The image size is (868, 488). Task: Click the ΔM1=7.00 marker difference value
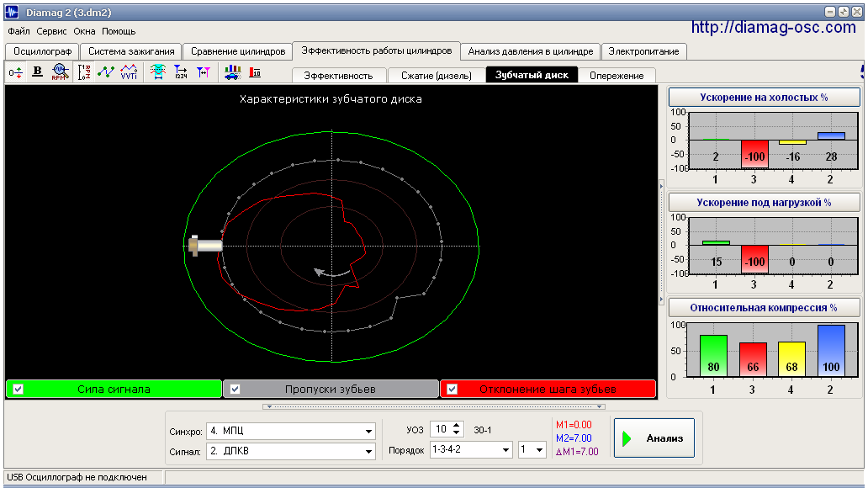coord(577,452)
